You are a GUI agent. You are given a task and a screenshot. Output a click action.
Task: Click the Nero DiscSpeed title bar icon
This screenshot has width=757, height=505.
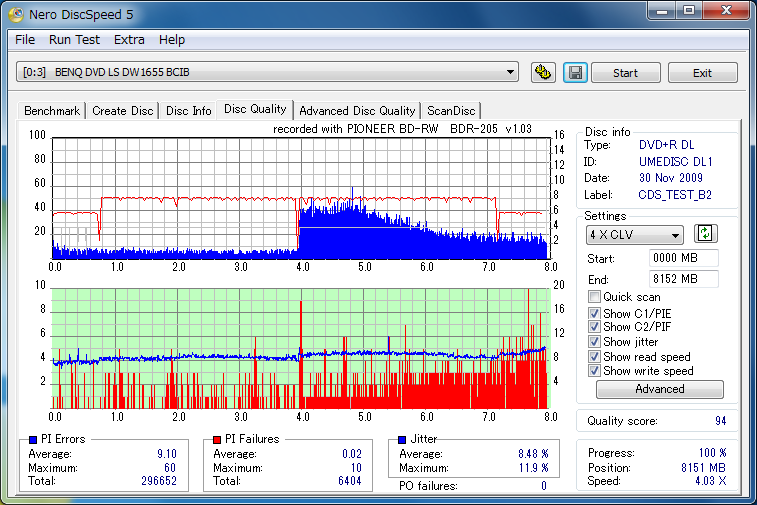(x=16, y=13)
